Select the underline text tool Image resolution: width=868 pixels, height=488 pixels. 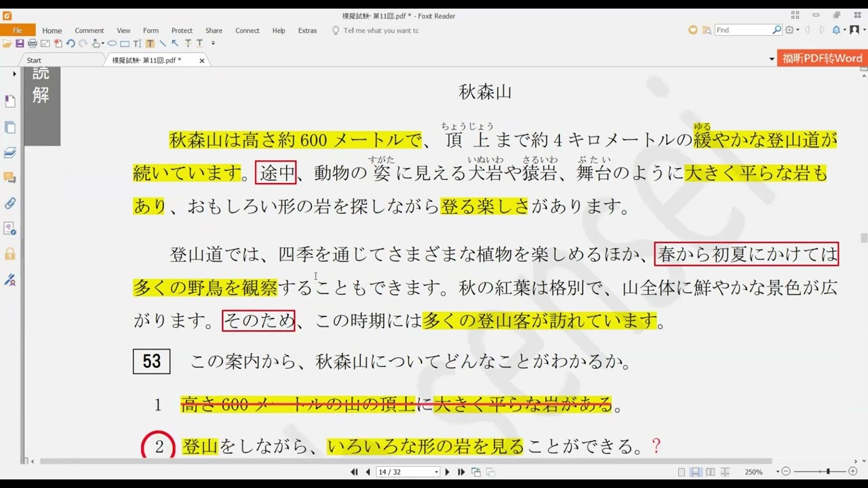(200, 43)
